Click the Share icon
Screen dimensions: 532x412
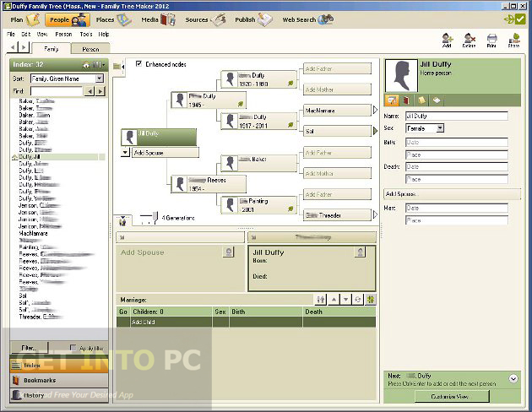pyautogui.click(x=513, y=41)
